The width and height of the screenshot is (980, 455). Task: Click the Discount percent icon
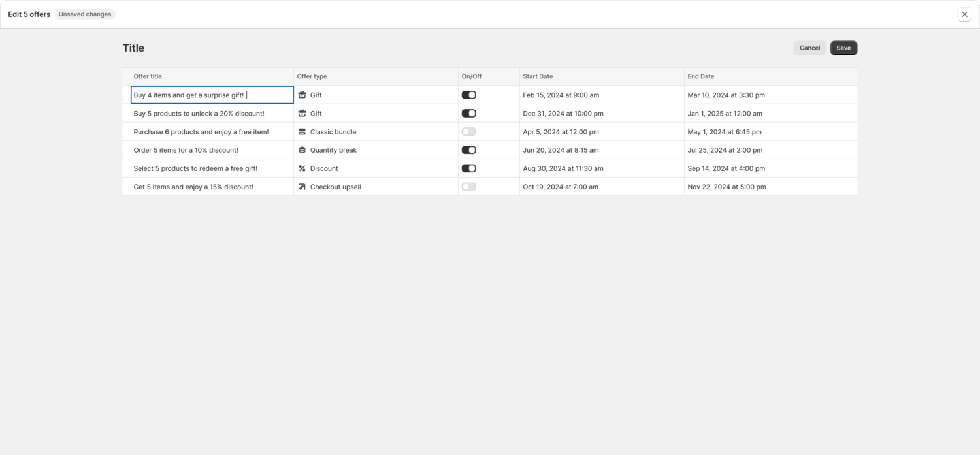tap(302, 168)
